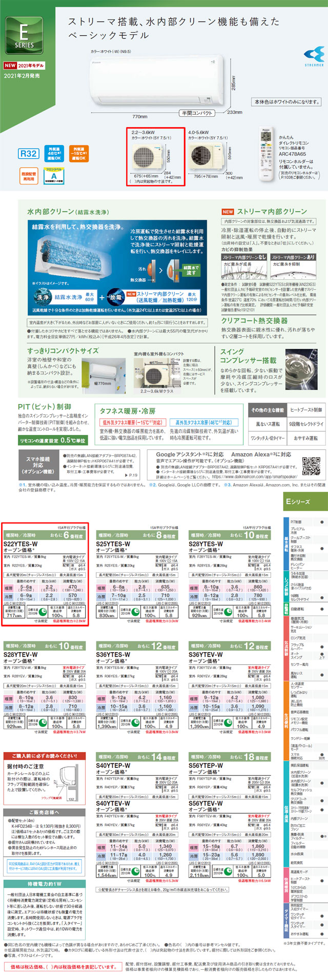Open the daikinaircon.com smartspeaker URL
Screen dimensions: 328x980
pyautogui.click(x=254, y=476)
